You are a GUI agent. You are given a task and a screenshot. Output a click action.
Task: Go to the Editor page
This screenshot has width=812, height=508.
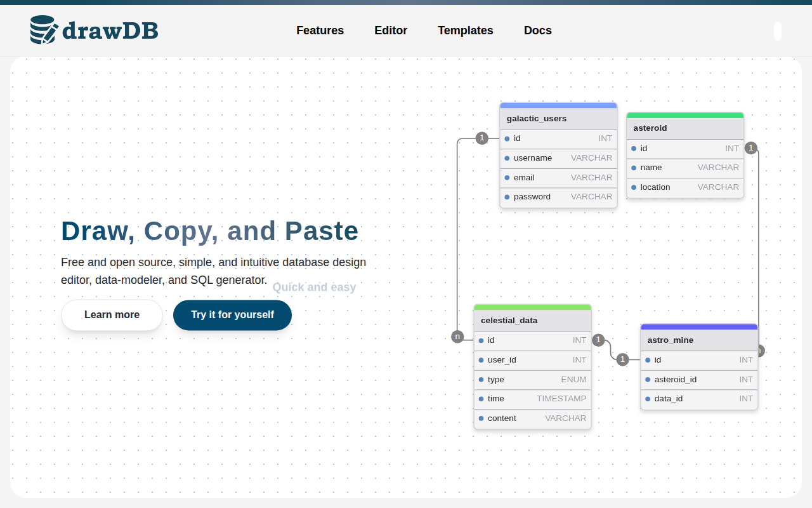click(x=391, y=30)
